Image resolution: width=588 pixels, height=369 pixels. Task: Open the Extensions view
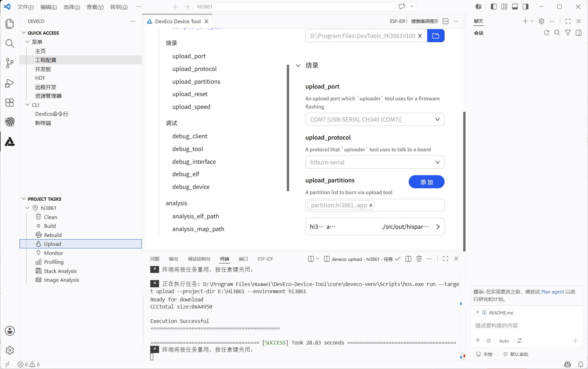pos(10,102)
